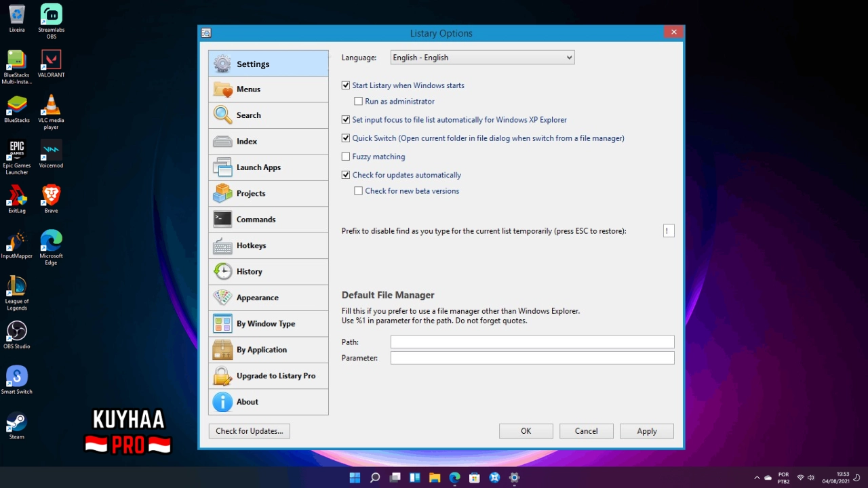
Task: Open File Explorer from taskbar
Action: [435, 478]
